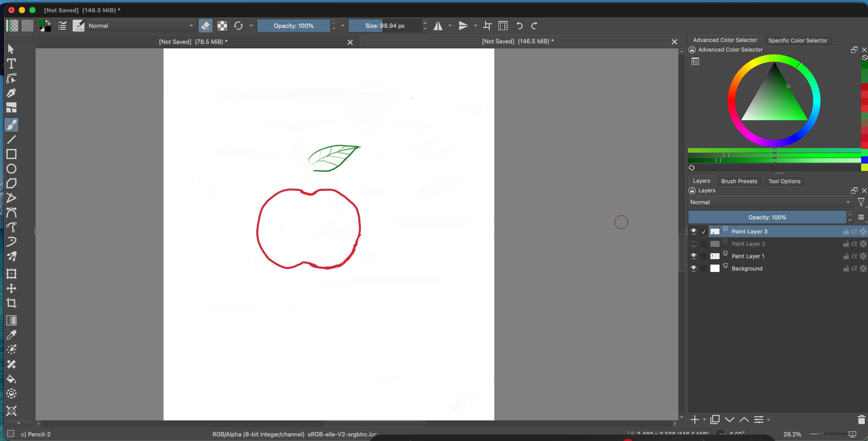868x441 pixels.
Task: Select the Bezier Curve tool
Action: coord(11,213)
